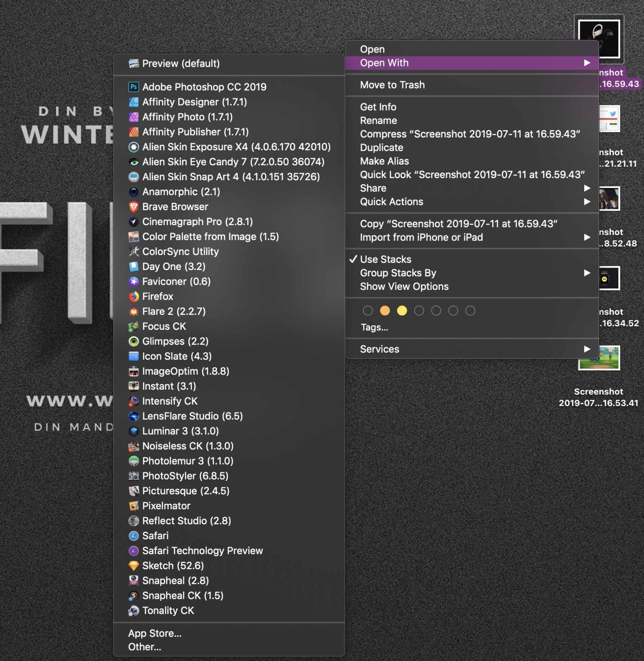Open with LensFlare Studio (6.5)

point(229,416)
